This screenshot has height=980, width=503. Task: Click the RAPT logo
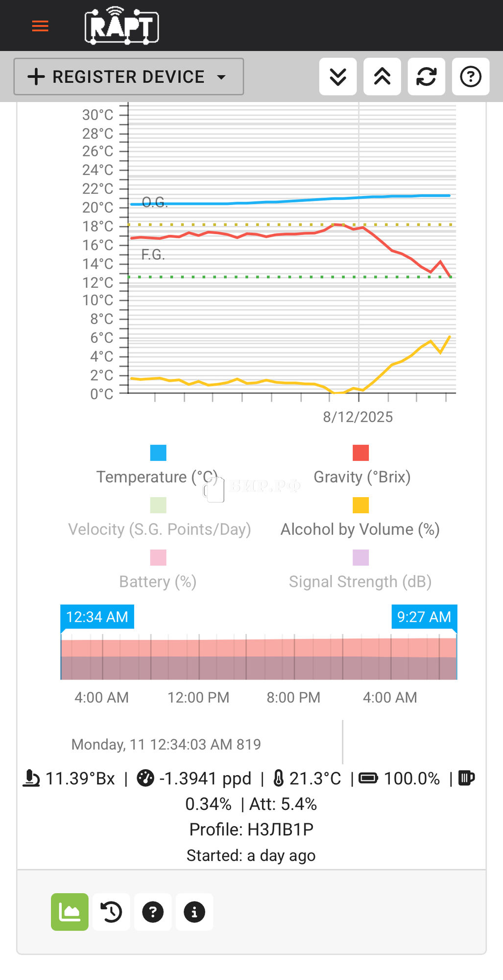click(121, 26)
